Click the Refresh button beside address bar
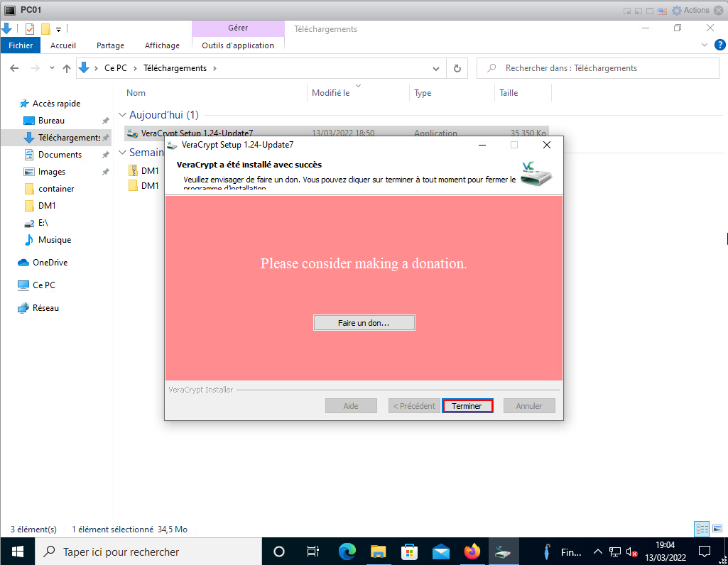This screenshot has width=728, height=565. (457, 69)
